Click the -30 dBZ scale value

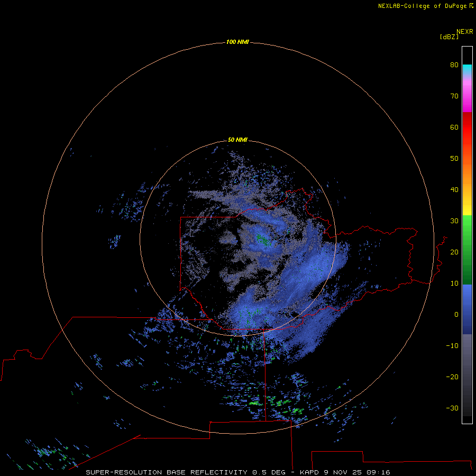pos(452,408)
